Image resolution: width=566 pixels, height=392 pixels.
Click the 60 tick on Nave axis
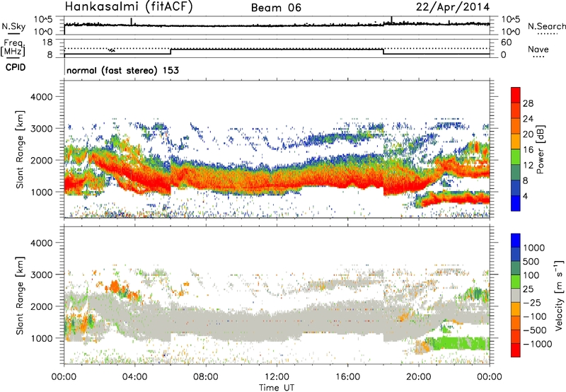coord(506,42)
